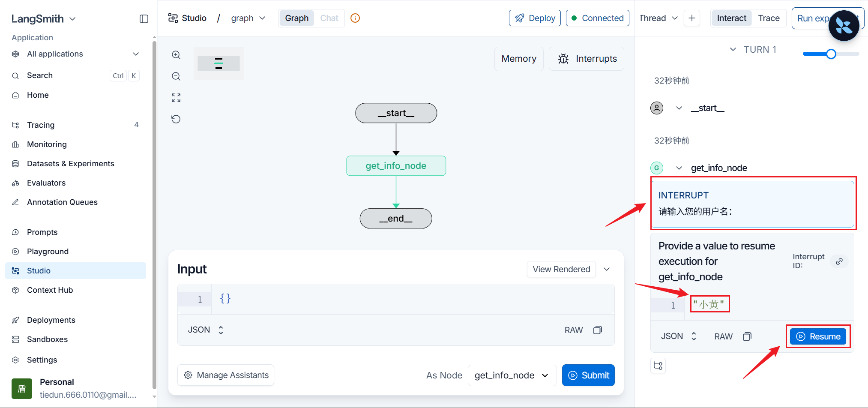Viewport: 868px width, 408px height.
Task: Click the Input JSON editor field
Action: 413,299
